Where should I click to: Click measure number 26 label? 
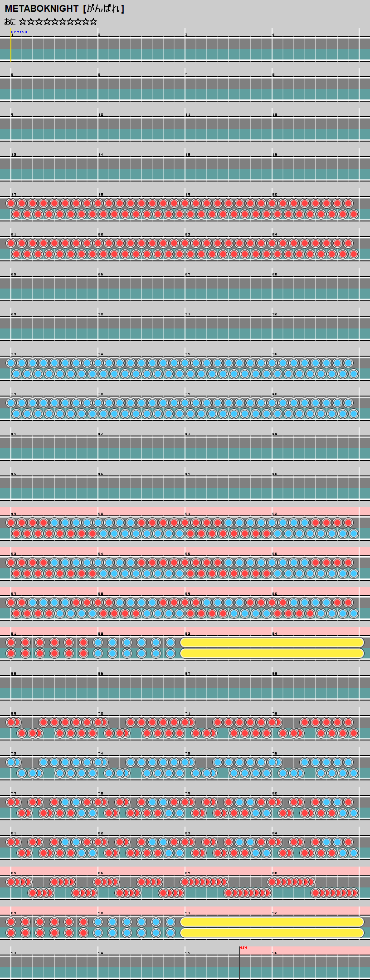(x=101, y=274)
